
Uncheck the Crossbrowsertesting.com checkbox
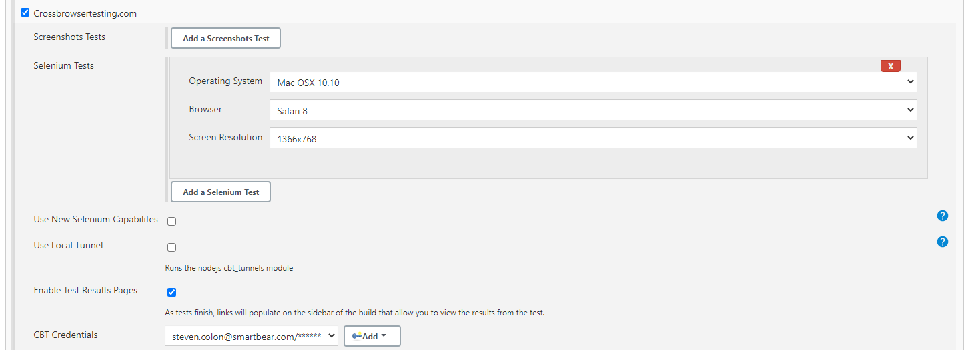[x=25, y=13]
